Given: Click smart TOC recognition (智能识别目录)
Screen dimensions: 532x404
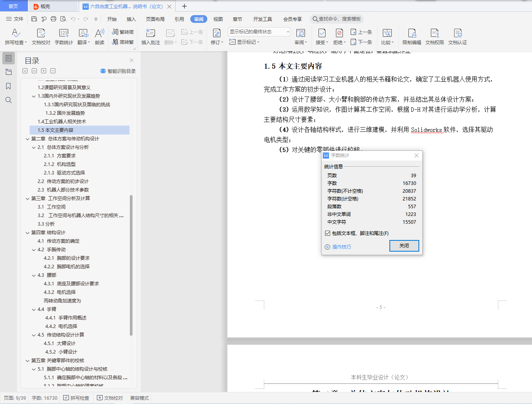Looking at the screenshot, I should tap(118, 71).
